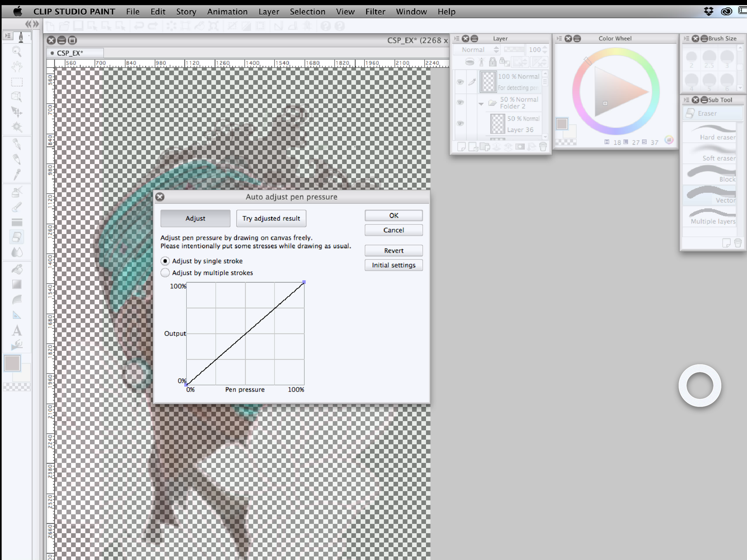Select the Airbrush tool
The width and height of the screenshot is (747, 560).
[x=17, y=192]
